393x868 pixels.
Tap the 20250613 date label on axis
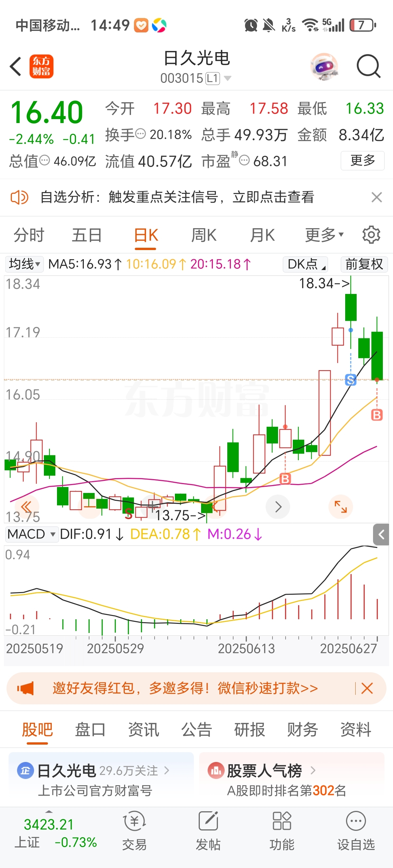click(246, 649)
